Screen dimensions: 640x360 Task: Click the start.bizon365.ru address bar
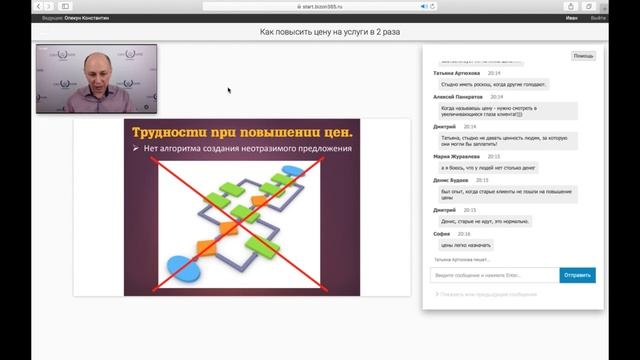(x=320, y=7)
